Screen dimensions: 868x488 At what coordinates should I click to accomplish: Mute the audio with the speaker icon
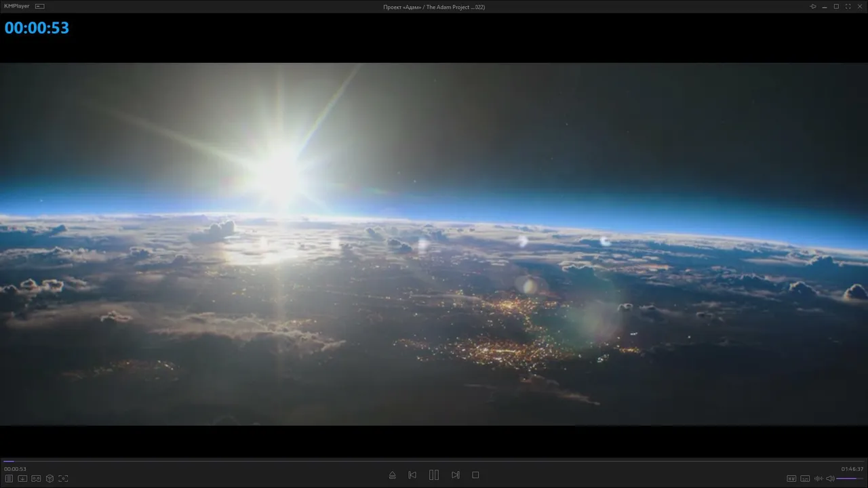[830, 479]
